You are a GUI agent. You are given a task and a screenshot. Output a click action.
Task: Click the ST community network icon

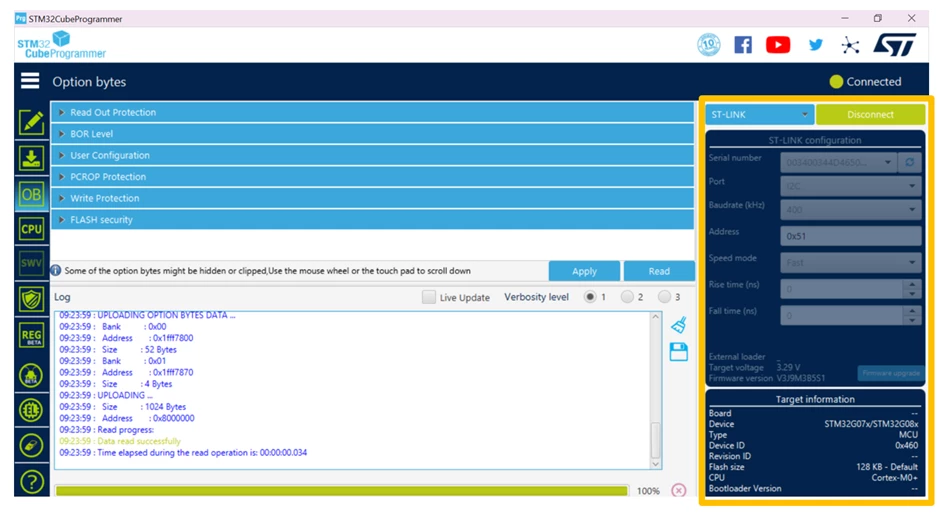(850, 45)
